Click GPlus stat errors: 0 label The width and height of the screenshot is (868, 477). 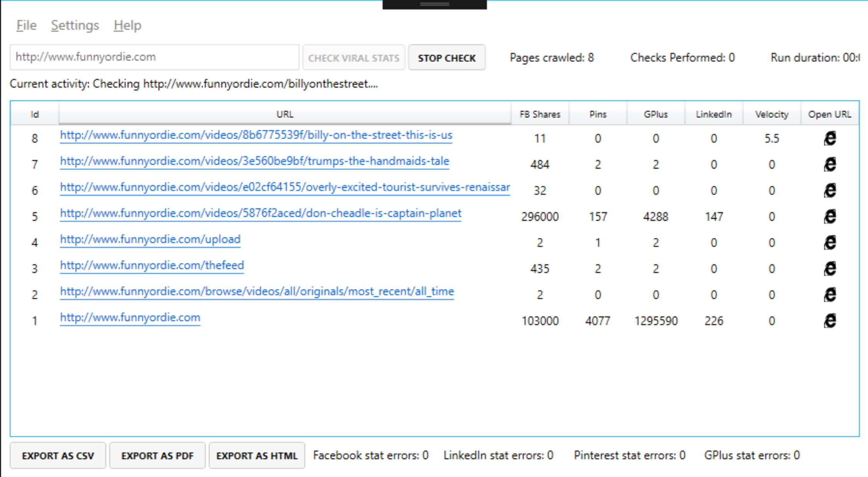tap(752, 455)
